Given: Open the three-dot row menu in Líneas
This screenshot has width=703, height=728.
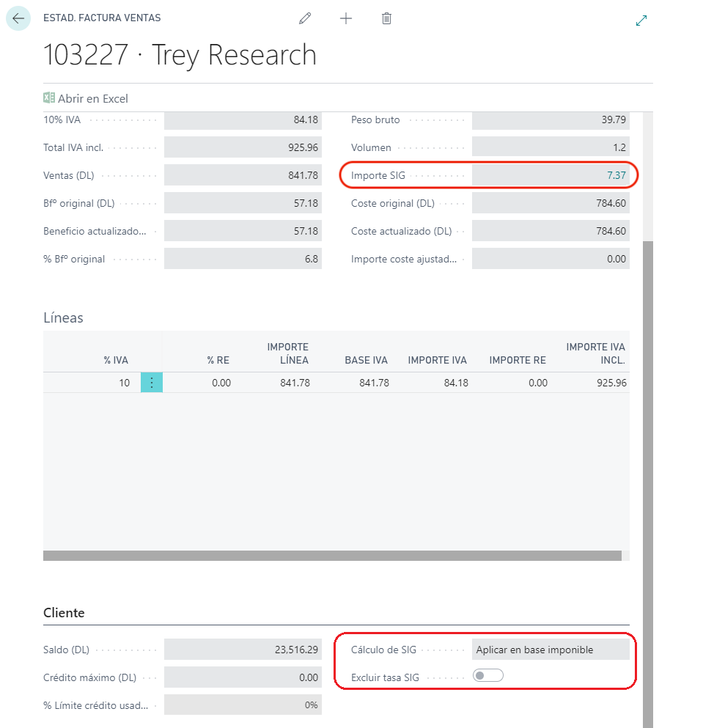Looking at the screenshot, I should coord(151,383).
